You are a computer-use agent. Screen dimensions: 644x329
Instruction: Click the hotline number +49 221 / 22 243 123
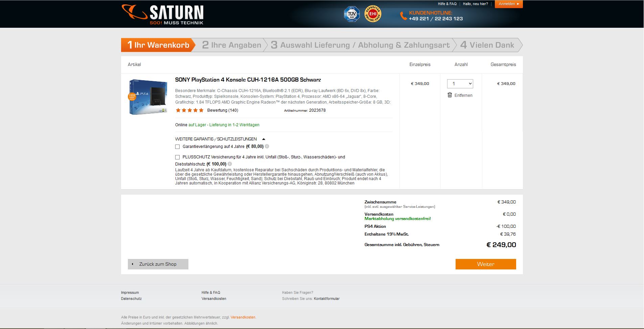(436, 19)
